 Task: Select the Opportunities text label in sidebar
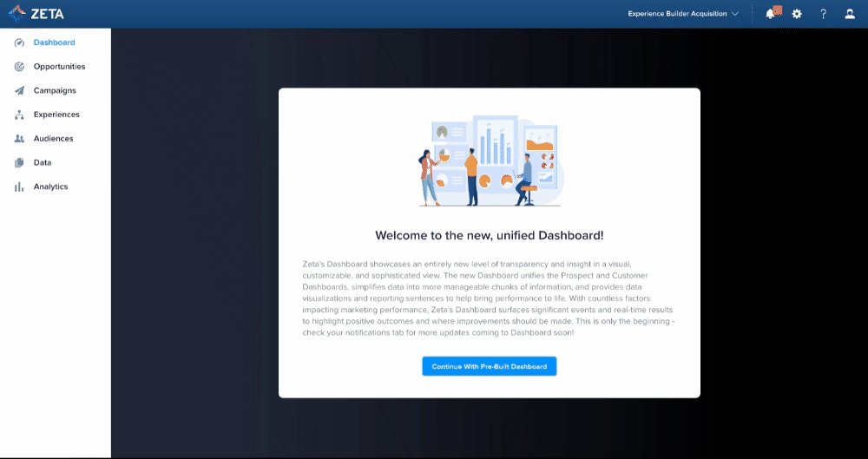(59, 67)
